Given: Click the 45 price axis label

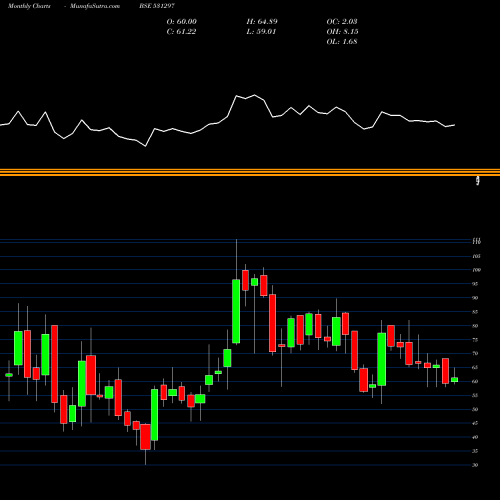Looking at the screenshot, I should (475, 423).
